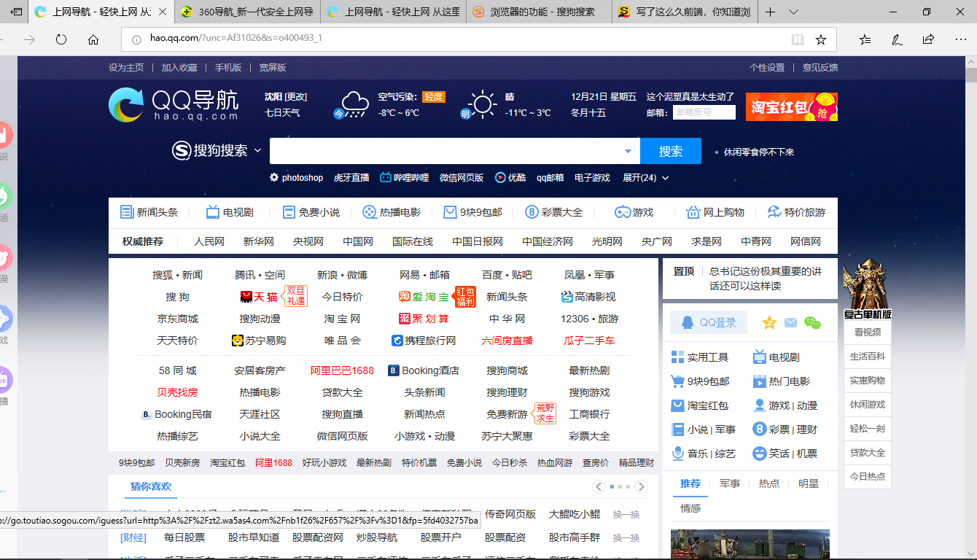Image resolution: width=977 pixels, height=560 pixels.
Task: Click tab actions icon at far left
Action: click(15, 12)
